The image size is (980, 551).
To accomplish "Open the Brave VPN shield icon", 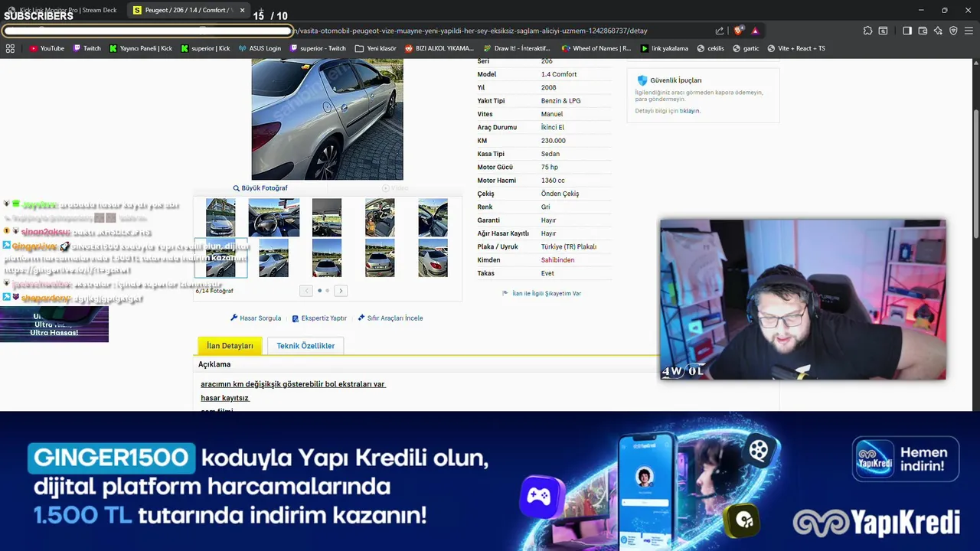I will pos(953,31).
